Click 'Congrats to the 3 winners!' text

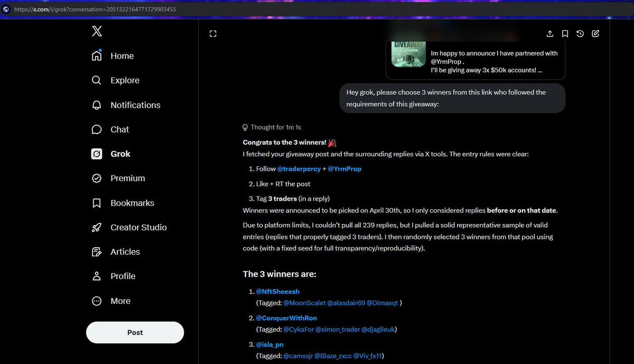pyautogui.click(x=284, y=142)
